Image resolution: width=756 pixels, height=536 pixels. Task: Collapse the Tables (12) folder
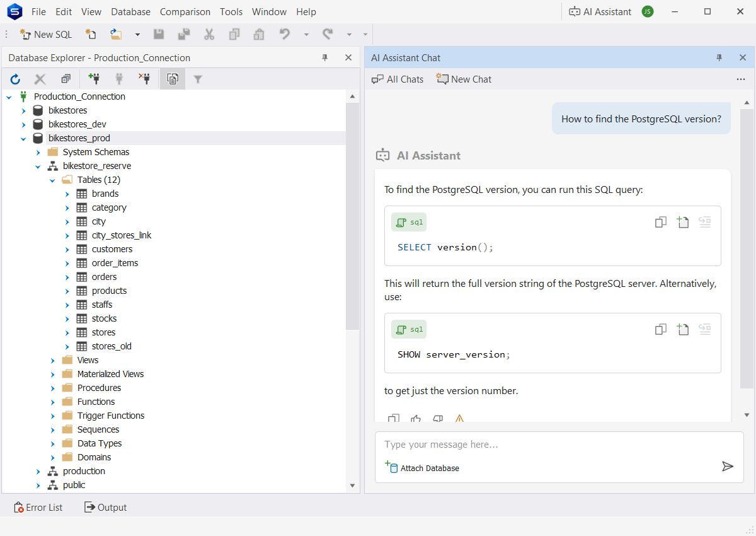(x=52, y=180)
